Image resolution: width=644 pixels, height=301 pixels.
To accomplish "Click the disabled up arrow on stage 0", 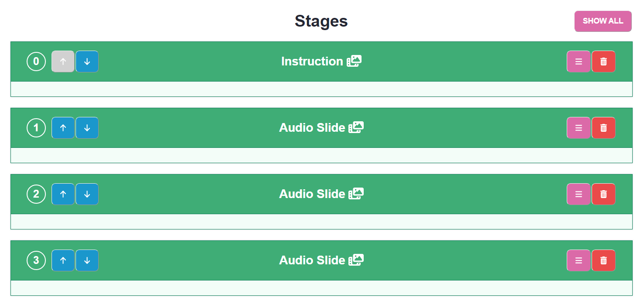I will pyautogui.click(x=63, y=62).
